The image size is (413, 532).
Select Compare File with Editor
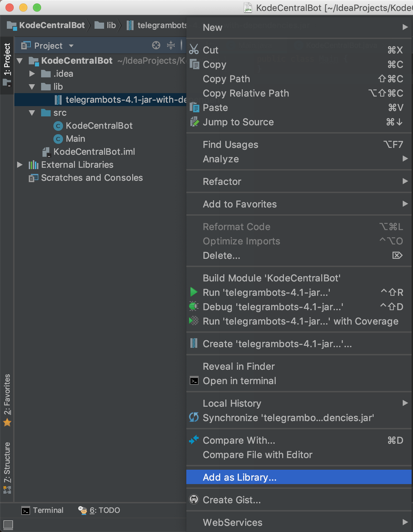(299, 455)
